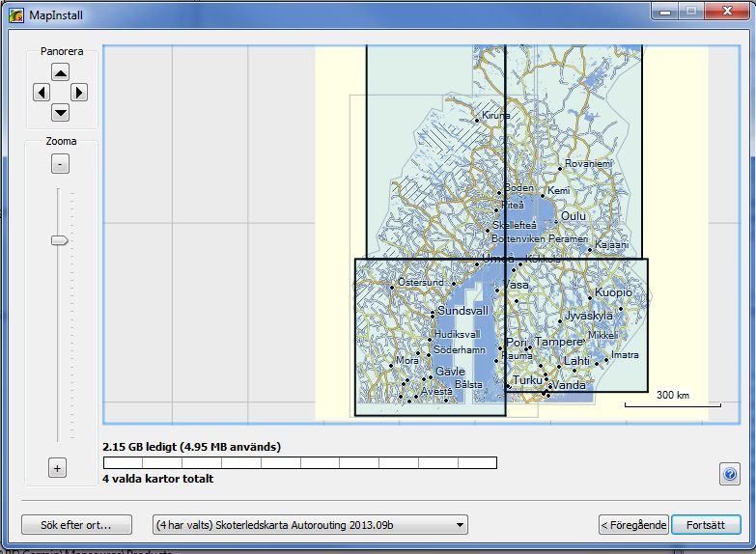Click the Zooma slider handle

pyautogui.click(x=60, y=239)
